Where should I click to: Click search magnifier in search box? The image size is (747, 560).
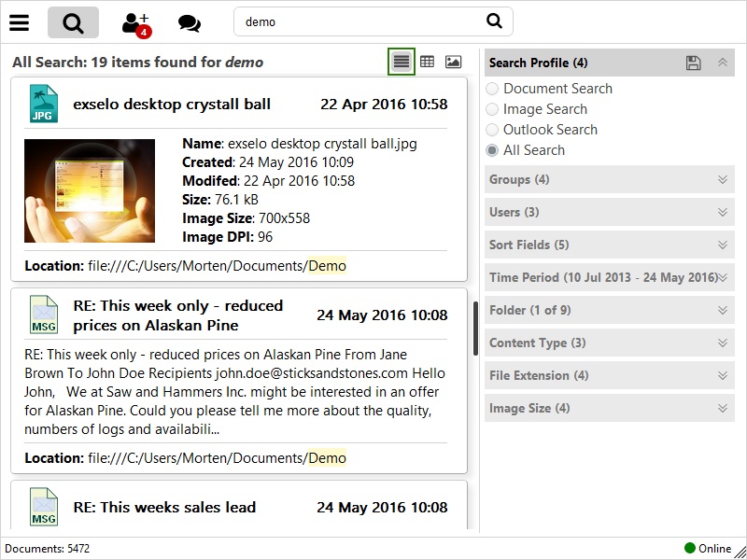tap(494, 21)
